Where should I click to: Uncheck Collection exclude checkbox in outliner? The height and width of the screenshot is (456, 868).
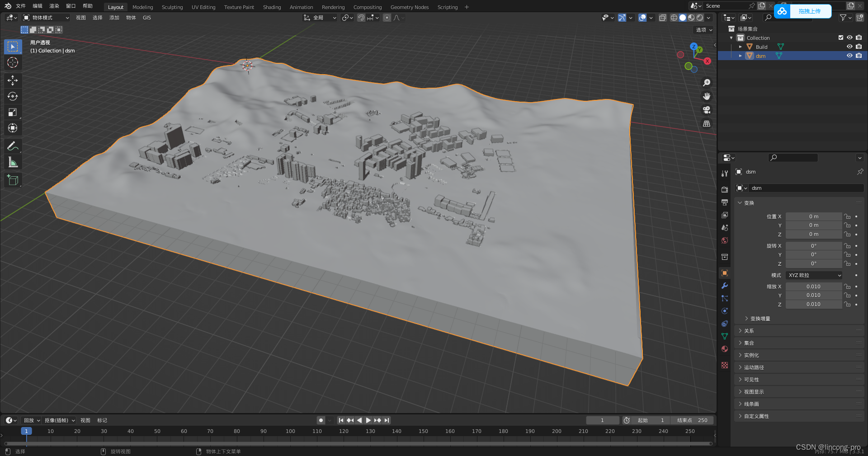coord(841,38)
